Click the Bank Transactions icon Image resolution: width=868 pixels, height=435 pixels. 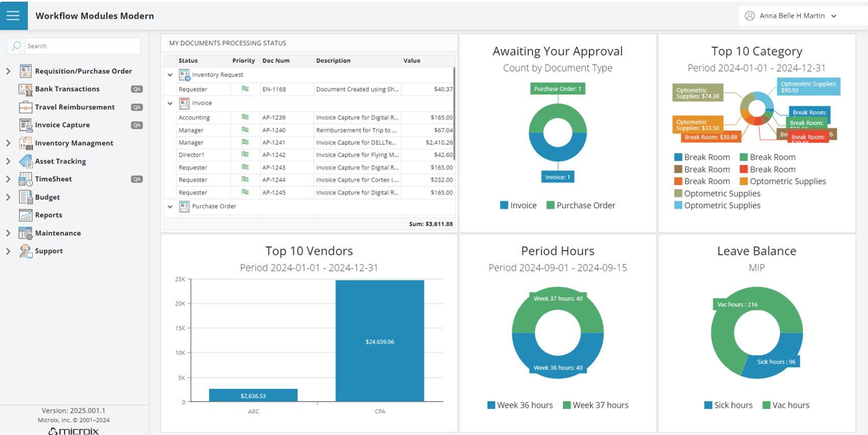click(26, 90)
